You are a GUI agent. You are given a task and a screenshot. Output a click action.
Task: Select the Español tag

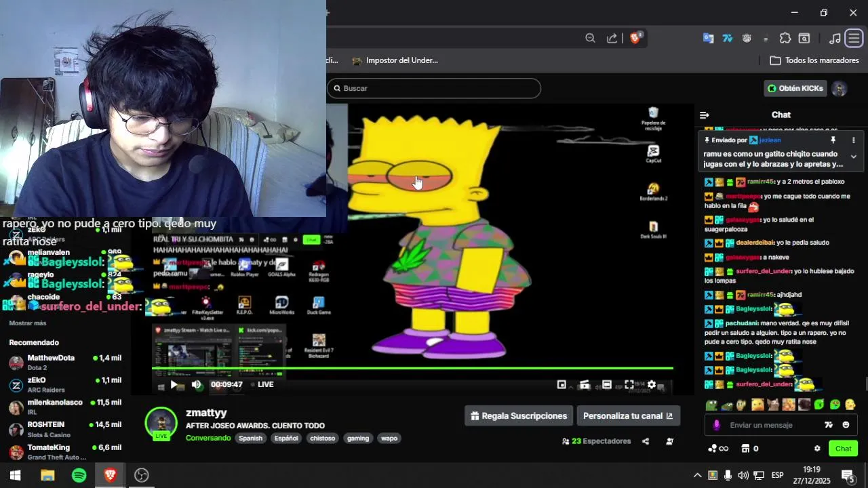pos(286,439)
